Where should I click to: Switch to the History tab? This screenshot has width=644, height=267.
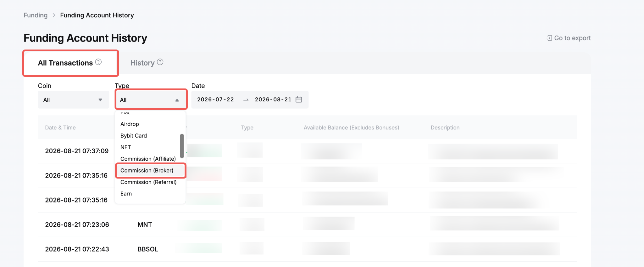pyautogui.click(x=147, y=63)
